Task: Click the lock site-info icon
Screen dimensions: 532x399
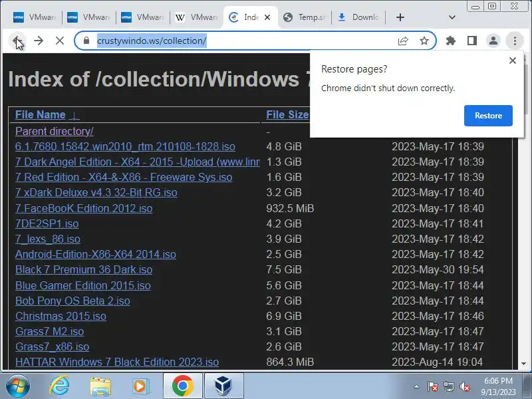Action: coord(86,41)
